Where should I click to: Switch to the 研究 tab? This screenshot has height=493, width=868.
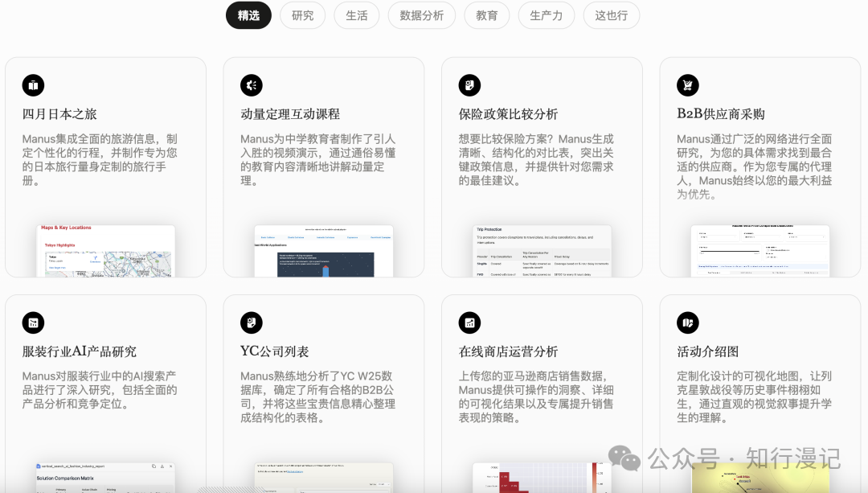click(x=303, y=15)
